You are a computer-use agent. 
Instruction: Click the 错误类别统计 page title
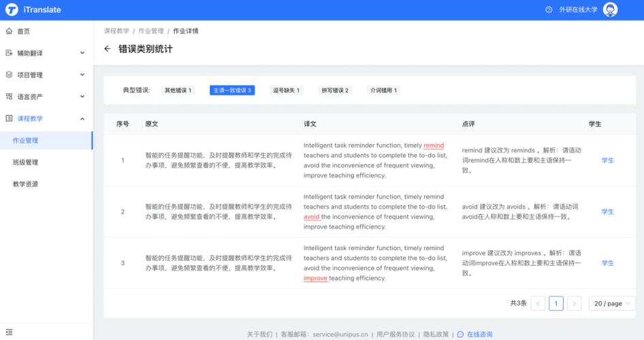click(x=146, y=49)
